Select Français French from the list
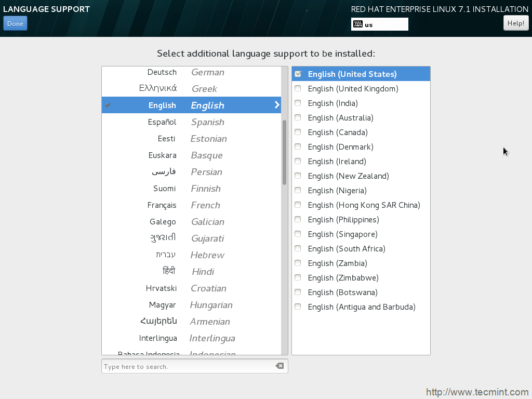 pyautogui.click(x=191, y=205)
